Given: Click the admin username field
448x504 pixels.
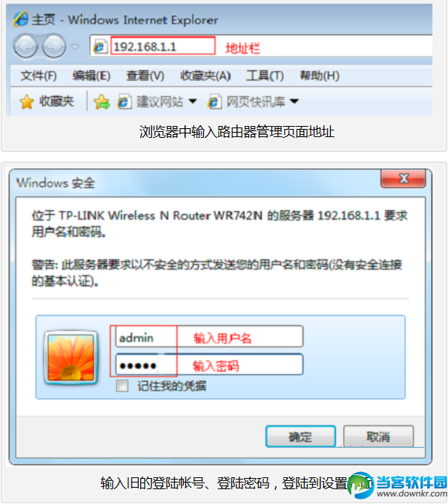Looking at the screenshot, I should click(209, 336).
